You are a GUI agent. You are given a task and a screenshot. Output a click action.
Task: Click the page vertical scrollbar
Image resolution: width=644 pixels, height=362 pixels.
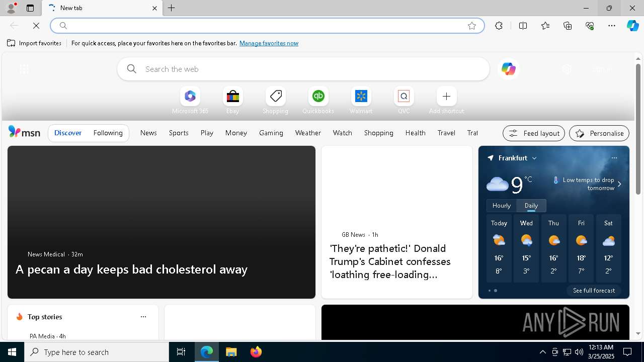[x=638, y=130]
